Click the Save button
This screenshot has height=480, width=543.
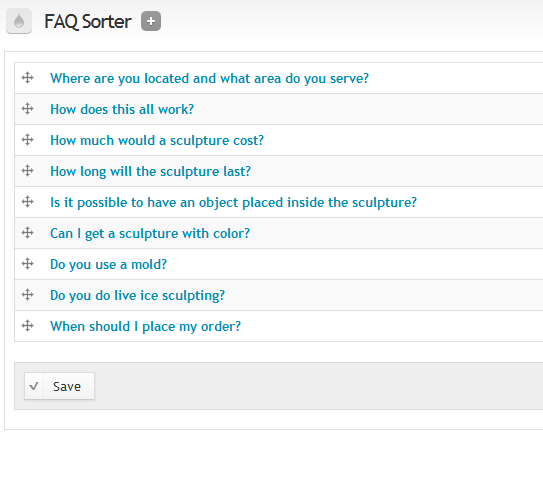[x=59, y=386]
